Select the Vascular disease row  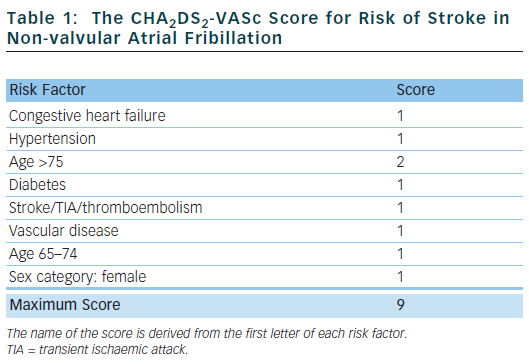[264, 231]
